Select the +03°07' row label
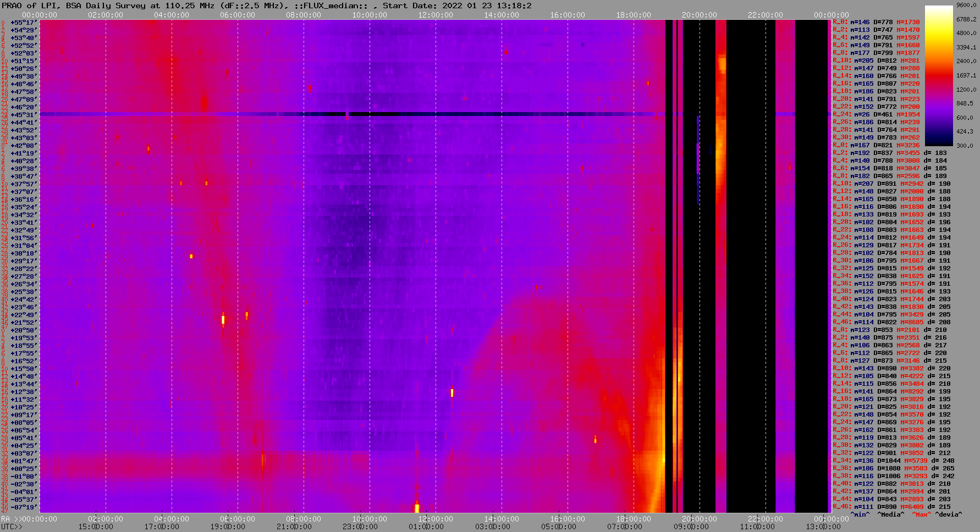Image resolution: width=980 pixels, height=532 pixels. [x=24, y=453]
